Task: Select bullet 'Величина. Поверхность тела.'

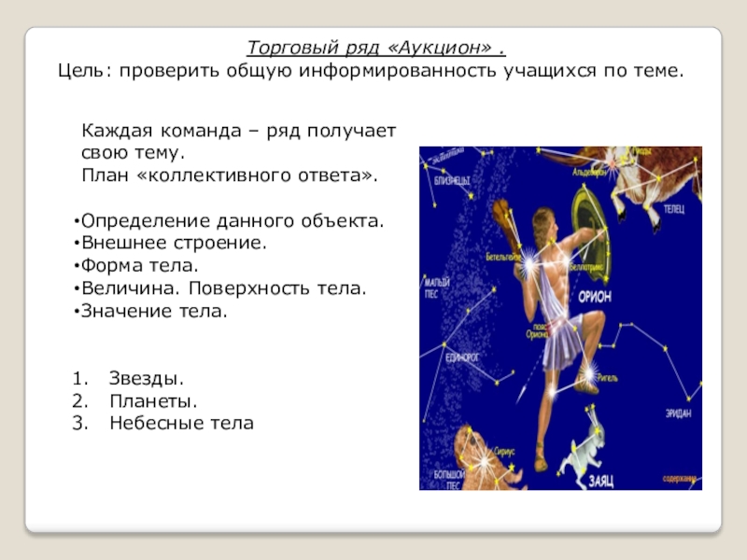Action: coord(220,288)
